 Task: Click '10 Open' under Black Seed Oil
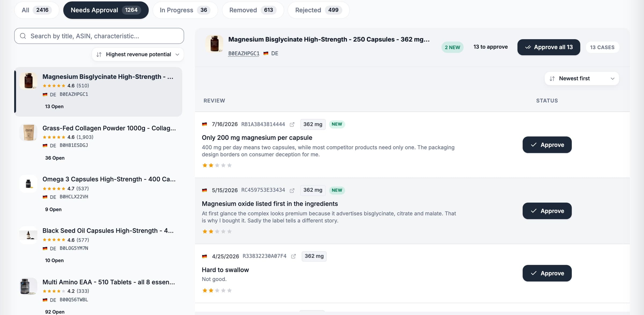point(54,261)
